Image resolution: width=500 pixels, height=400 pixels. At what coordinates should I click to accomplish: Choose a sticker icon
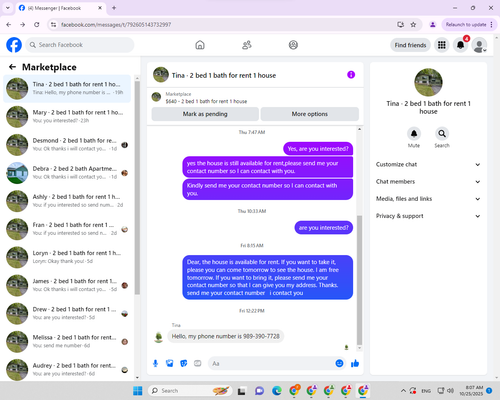(x=184, y=363)
